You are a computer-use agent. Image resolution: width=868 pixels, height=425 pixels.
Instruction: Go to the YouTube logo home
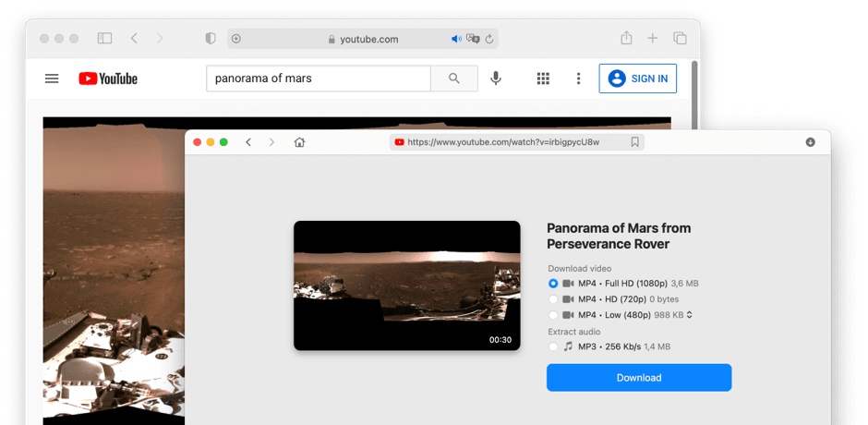point(108,79)
